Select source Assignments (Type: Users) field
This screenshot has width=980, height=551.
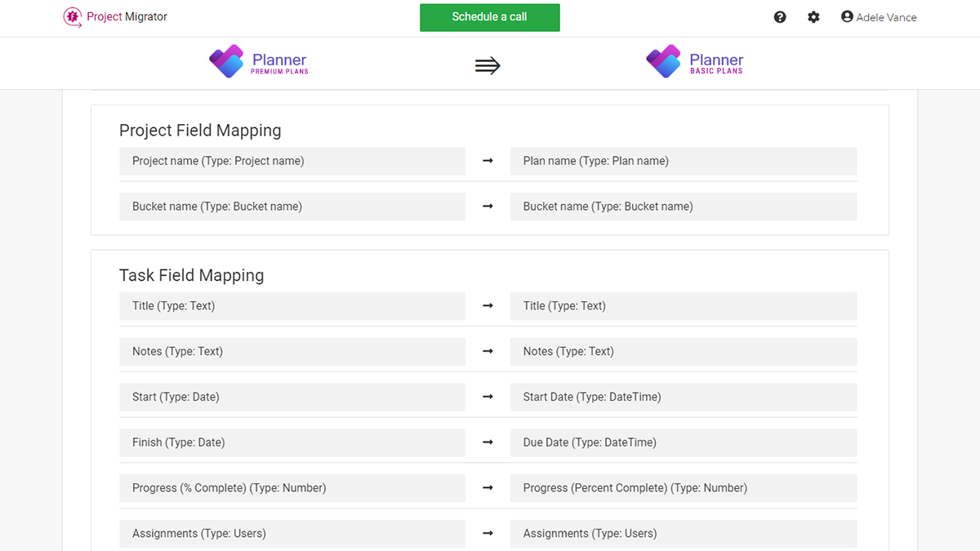pos(292,534)
